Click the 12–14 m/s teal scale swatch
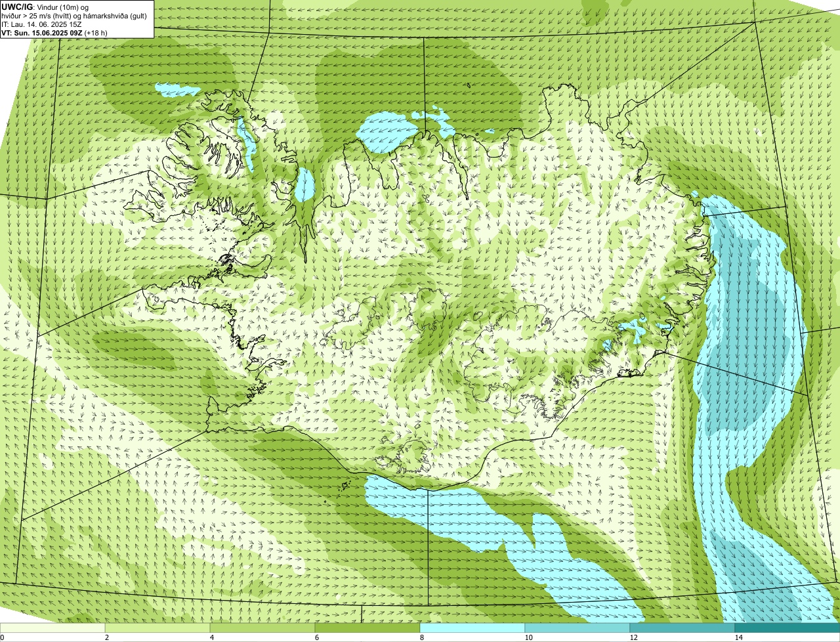 coord(682,628)
